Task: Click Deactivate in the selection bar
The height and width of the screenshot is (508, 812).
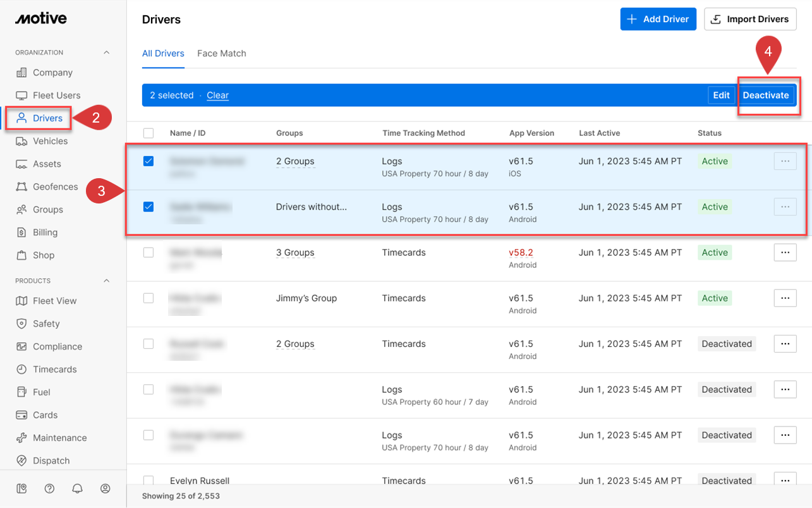Action: coord(766,95)
